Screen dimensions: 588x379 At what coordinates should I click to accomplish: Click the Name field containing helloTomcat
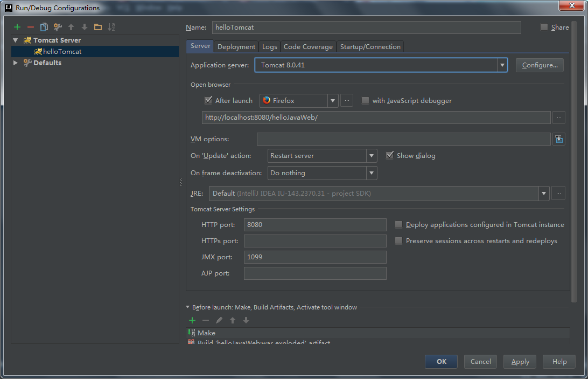coord(366,27)
